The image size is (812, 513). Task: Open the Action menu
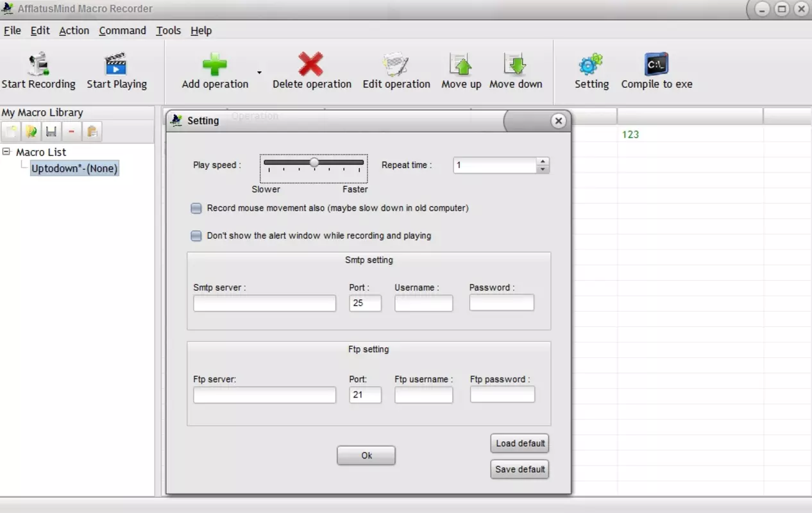[x=74, y=30]
